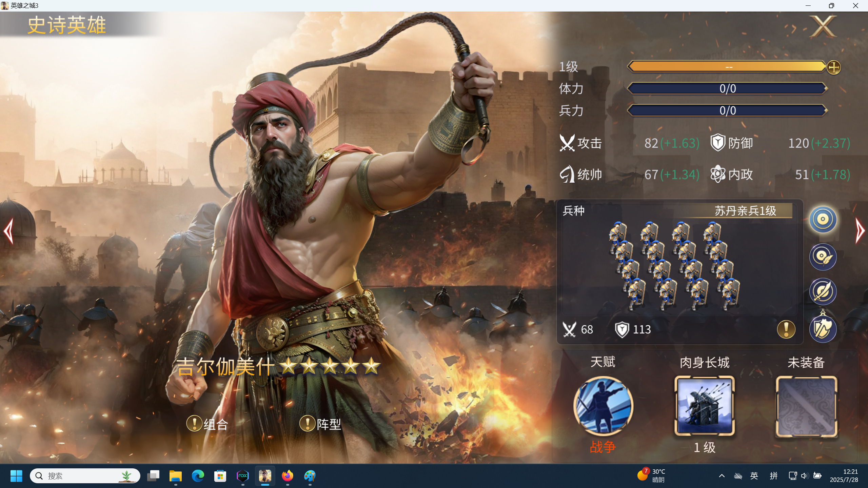Open 组合 exclamation info

click(x=195, y=424)
